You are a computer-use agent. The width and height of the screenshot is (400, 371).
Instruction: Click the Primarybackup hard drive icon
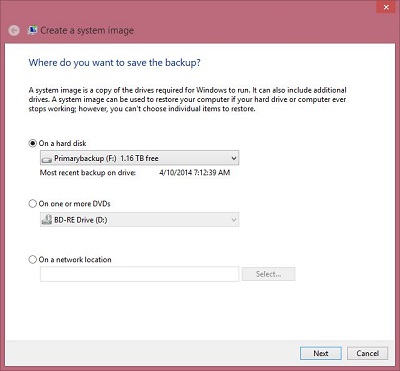coord(46,159)
